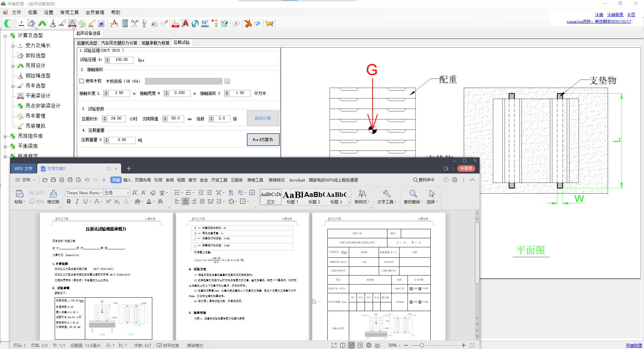Click the exclamation speech bubble icon

click(236, 23)
